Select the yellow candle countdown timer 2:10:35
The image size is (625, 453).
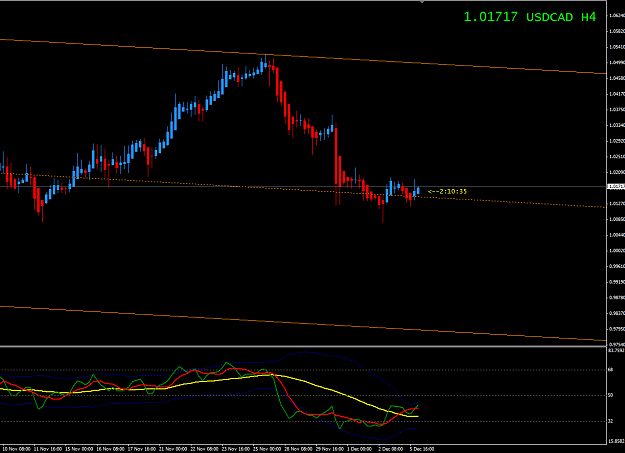pyautogui.click(x=447, y=191)
